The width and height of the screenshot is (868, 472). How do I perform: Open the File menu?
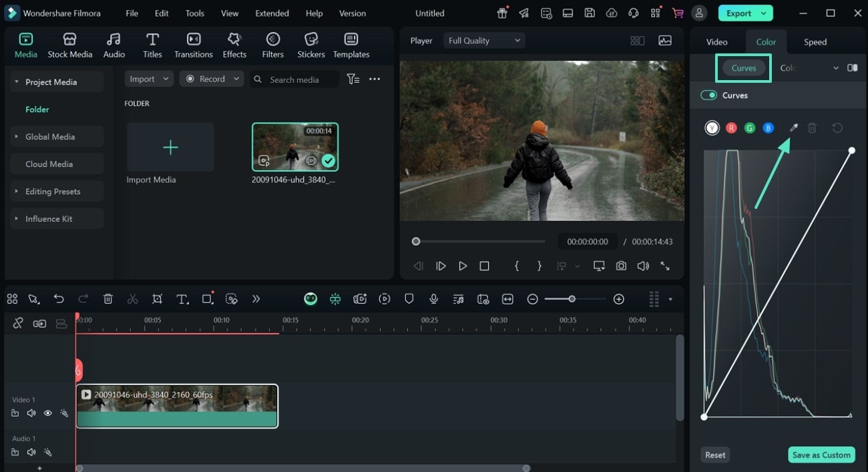132,13
